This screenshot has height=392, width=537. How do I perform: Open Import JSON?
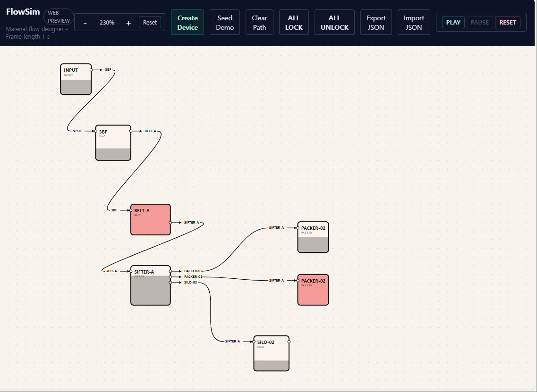tap(414, 23)
